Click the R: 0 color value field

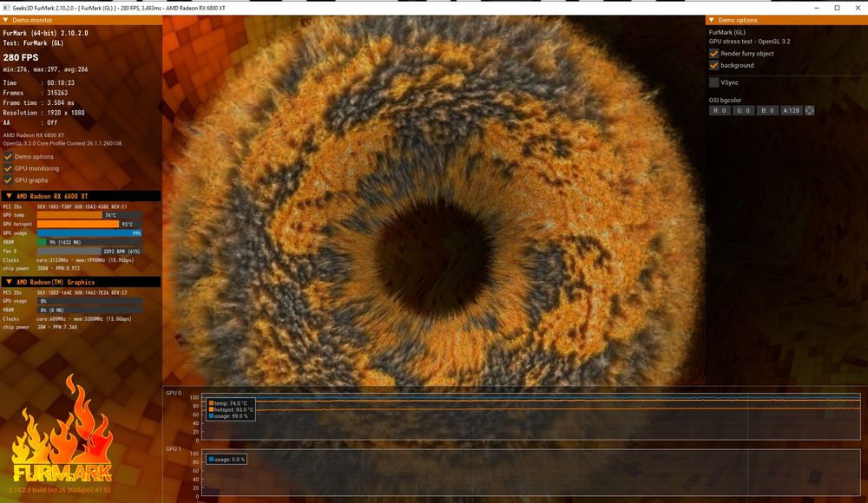tap(720, 111)
